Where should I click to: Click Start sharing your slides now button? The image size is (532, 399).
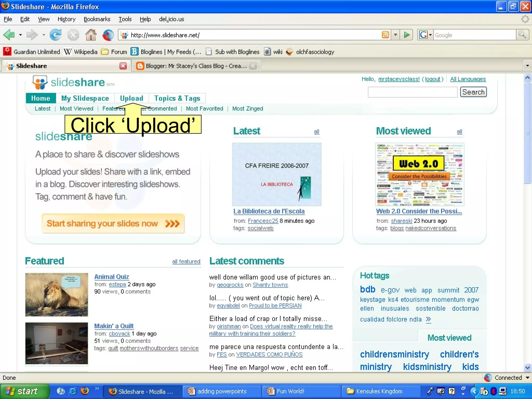pos(113,223)
